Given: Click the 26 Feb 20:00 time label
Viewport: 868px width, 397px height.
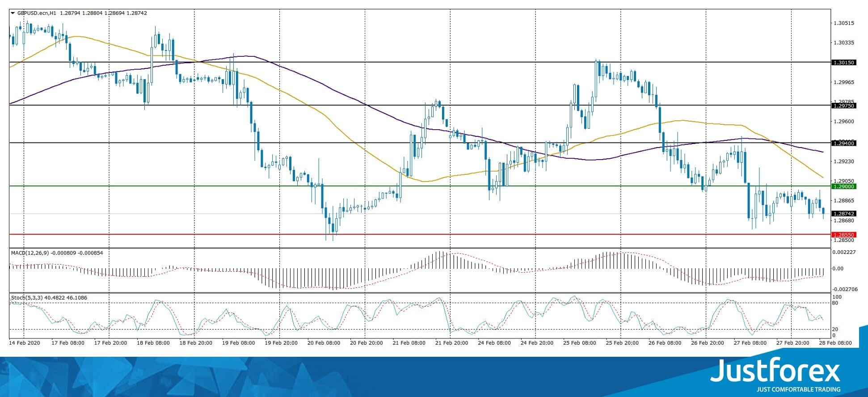Looking at the screenshot, I should [707, 343].
